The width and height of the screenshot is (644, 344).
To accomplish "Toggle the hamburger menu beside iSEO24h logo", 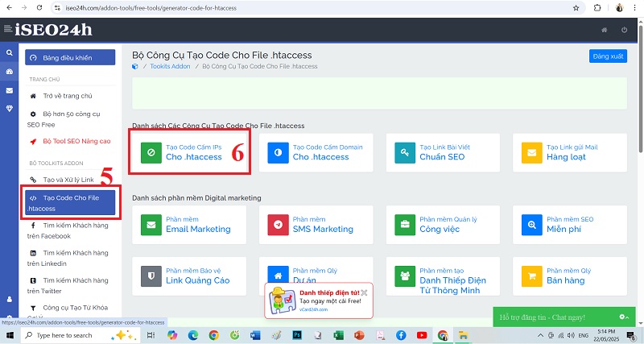I will pos(8,29).
